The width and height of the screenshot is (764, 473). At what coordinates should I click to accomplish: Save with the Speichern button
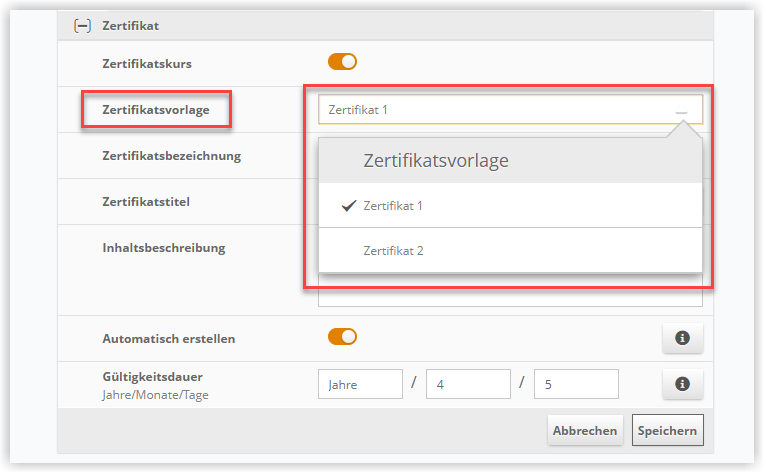click(x=668, y=430)
